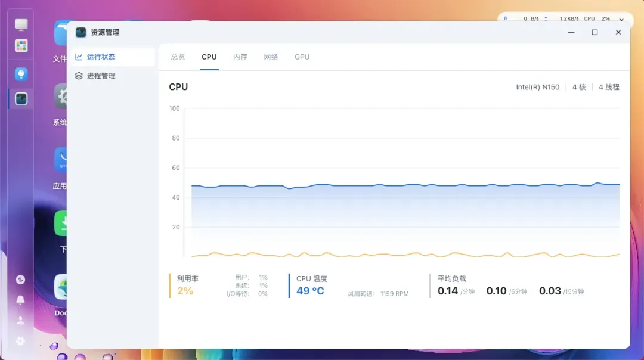Image resolution: width=644 pixels, height=360 pixels.
Task: Open the settings gear at the dock bottom
Action: pos(20,341)
